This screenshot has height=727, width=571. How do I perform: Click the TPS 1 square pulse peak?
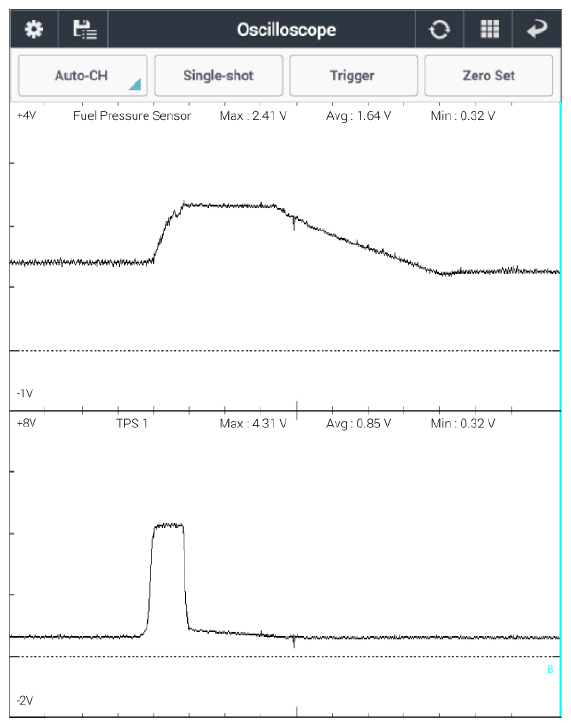point(168,526)
